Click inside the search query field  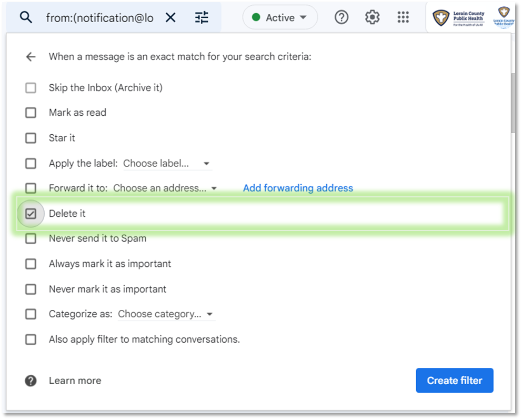[x=100, y=17]
